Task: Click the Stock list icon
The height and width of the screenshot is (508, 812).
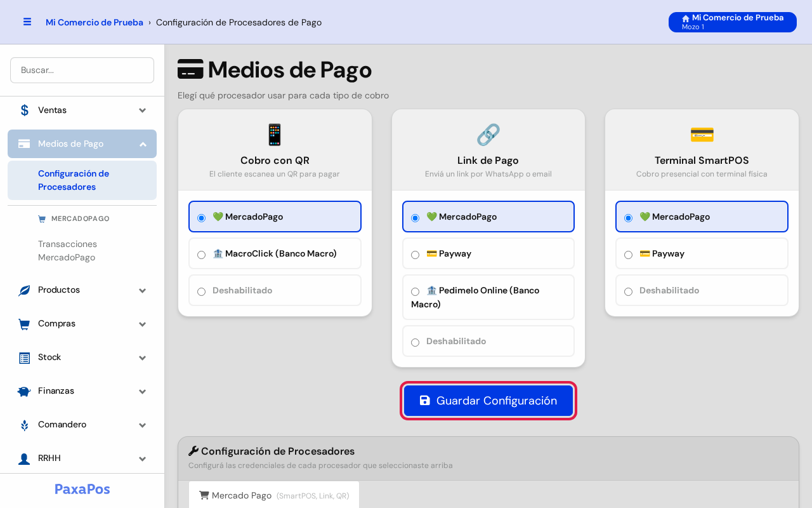Action: click(24, 358)
